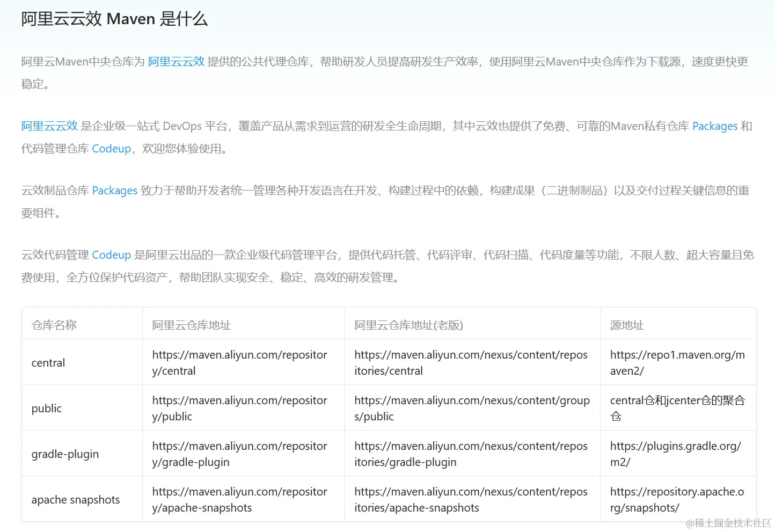
Task: Open Codeup link after 云效代码管理
Action: tap(112, 255)
